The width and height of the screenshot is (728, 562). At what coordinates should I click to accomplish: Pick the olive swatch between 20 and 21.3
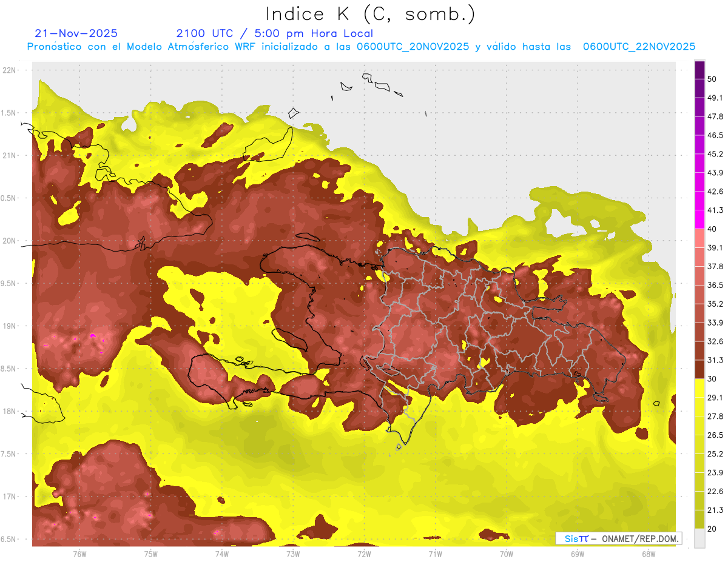coord(699,520)
